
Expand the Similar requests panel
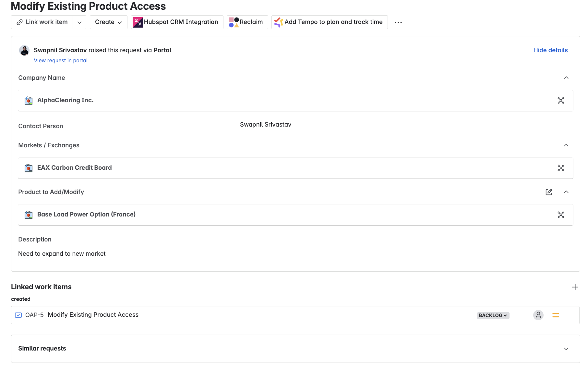[566, 349]
